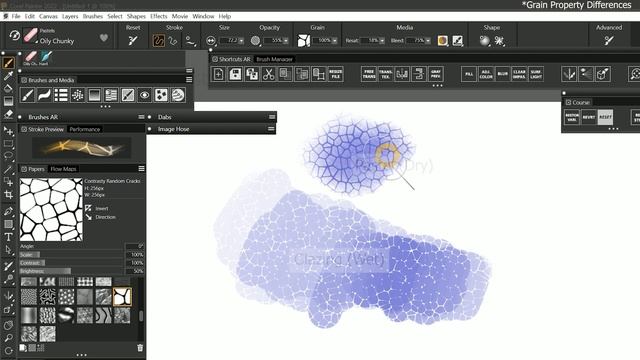Click the Fill shortcut button
640x360 pixels.
pos(469,74)
